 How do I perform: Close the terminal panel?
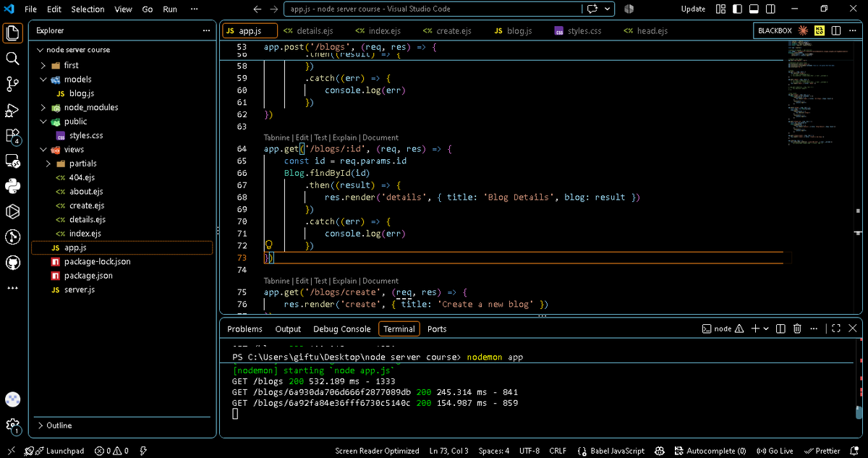click(x=852, y=328)
